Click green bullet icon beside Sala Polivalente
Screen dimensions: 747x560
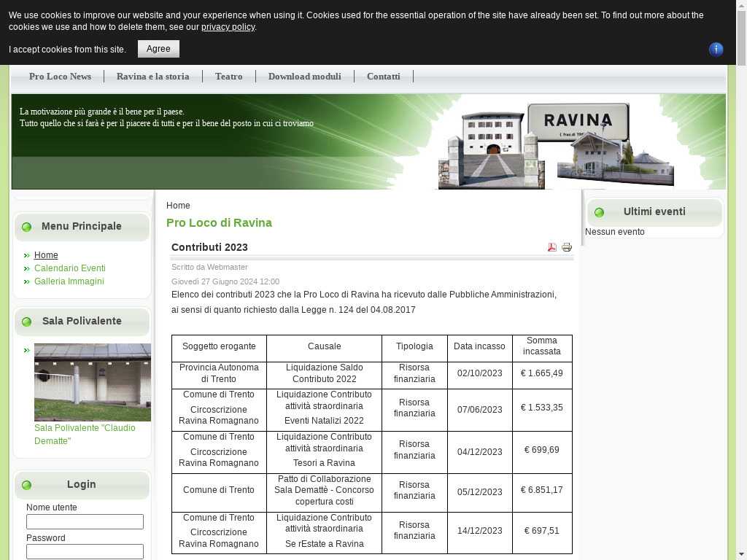[x=27, y=322]
